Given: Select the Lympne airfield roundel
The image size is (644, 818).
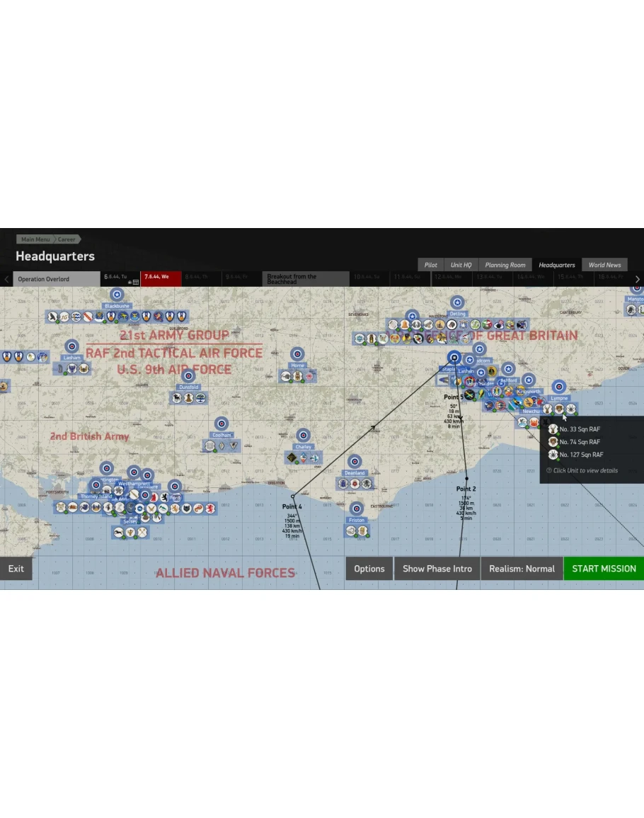Looking at the screenshot, I should (x=559, y=387).
